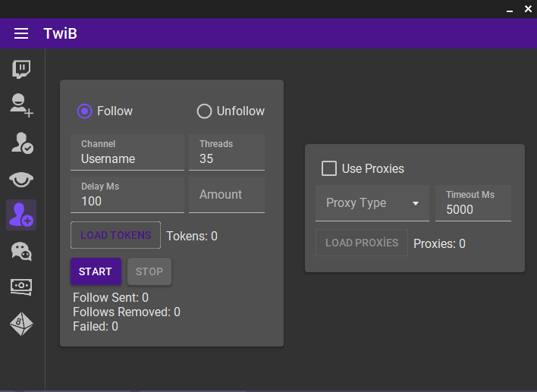Click the Start button
This screenshot has height=392, width=537.
96,271
